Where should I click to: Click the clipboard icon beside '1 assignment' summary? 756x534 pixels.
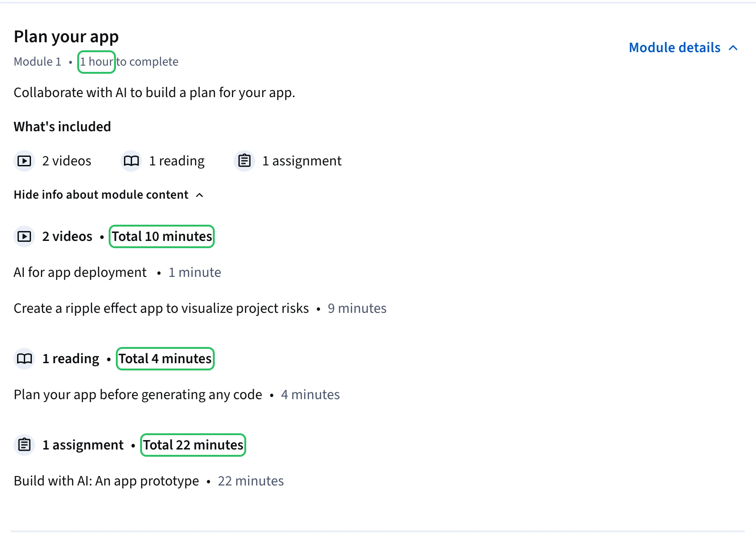tap(244, 161)
